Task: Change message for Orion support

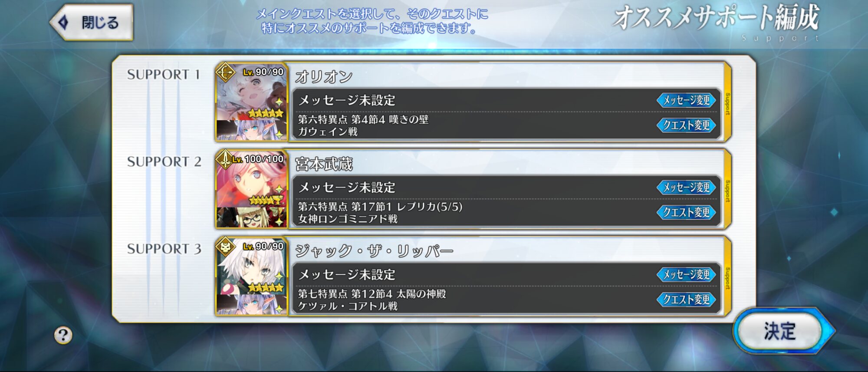Action: click(686, 100)
